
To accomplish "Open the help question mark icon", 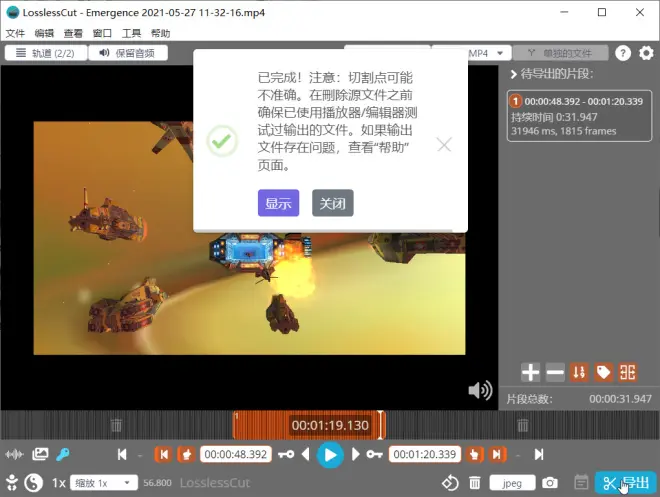I will pyautogui.click(x=623, y=53).
